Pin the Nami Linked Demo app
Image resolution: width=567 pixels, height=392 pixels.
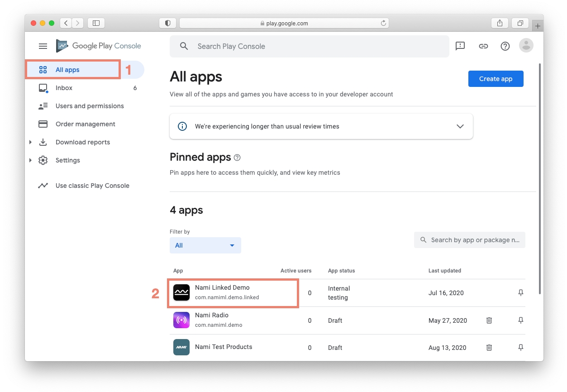pyautogui.click(x=521, y=293)
